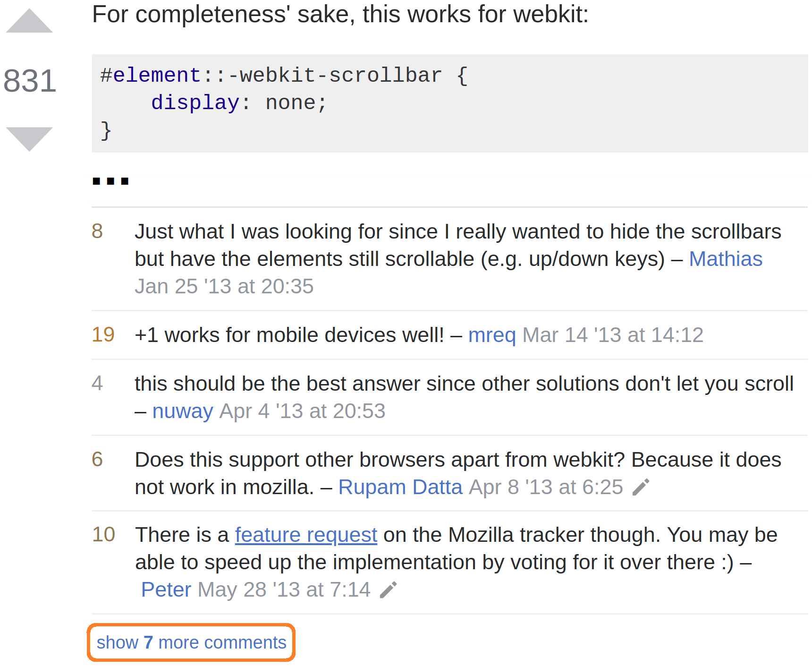812x667 pixels.
Task: Click the webkit-scrollbar code block
Action: (x=448, y=103)
